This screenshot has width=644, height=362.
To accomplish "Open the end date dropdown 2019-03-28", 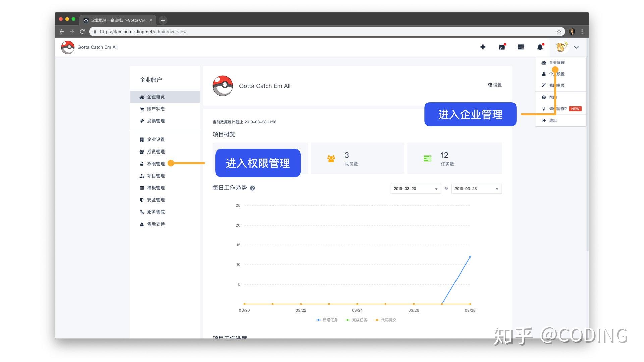I will [x=476, y=189].
